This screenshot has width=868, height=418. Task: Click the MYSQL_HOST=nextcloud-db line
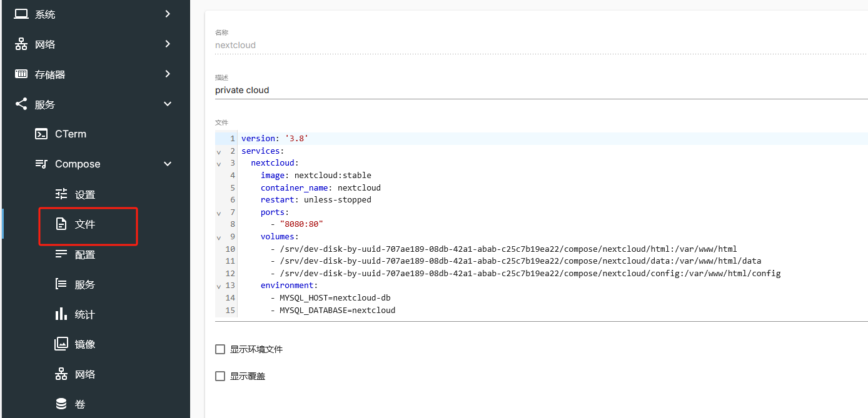point(330,298)
